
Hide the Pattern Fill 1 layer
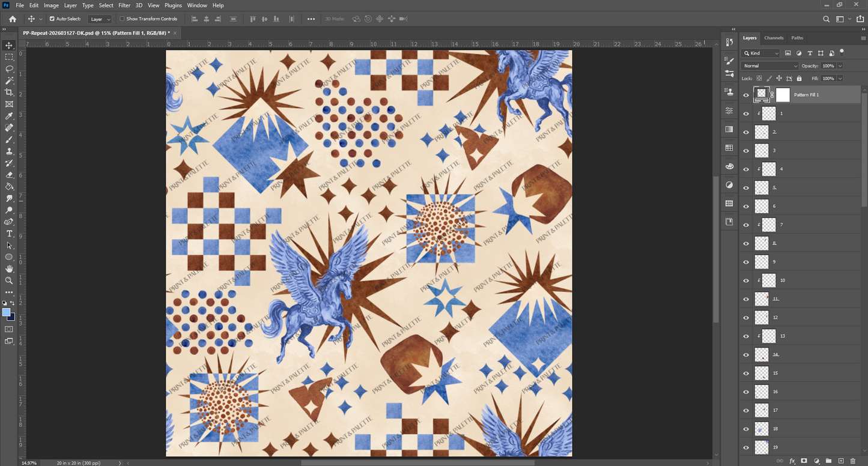[x=746, y=95]
